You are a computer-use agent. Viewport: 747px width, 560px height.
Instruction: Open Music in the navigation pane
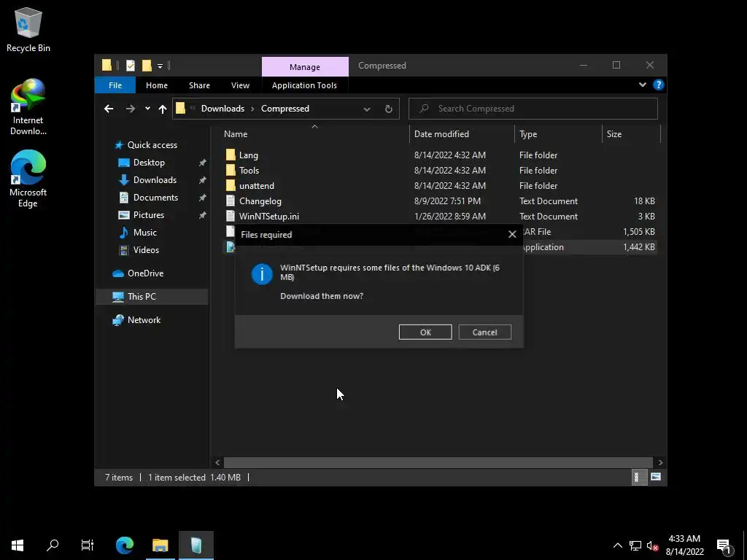(x=145, y=233)
